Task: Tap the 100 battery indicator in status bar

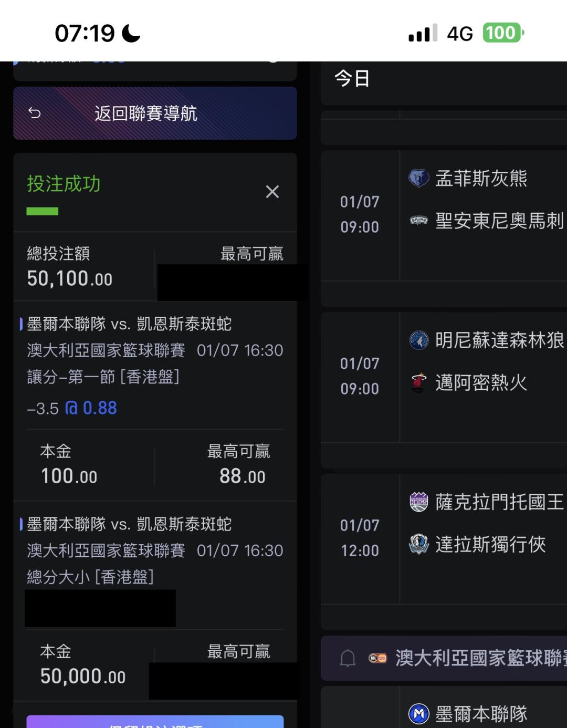Action: point(502,33)
